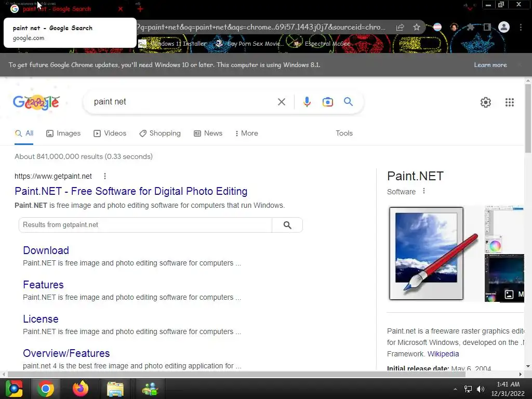Open Paint.NET Free Software result
Viewport: 532px width, 399px height.
131,191
